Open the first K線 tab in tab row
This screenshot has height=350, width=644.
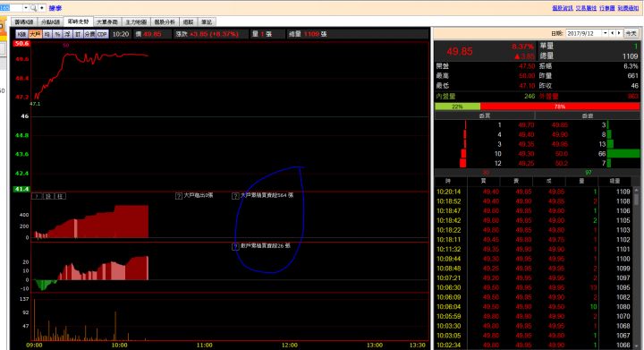pos(24,21)
